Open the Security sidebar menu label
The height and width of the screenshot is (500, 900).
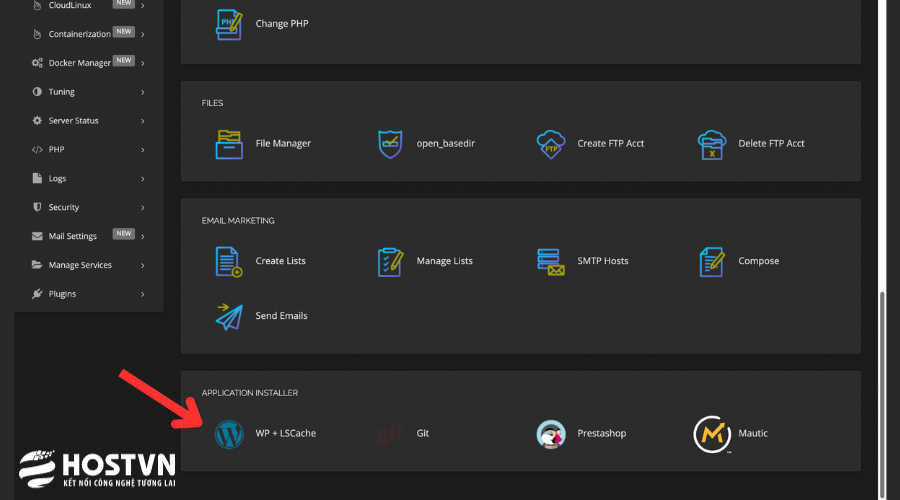[x=64, y=207]
